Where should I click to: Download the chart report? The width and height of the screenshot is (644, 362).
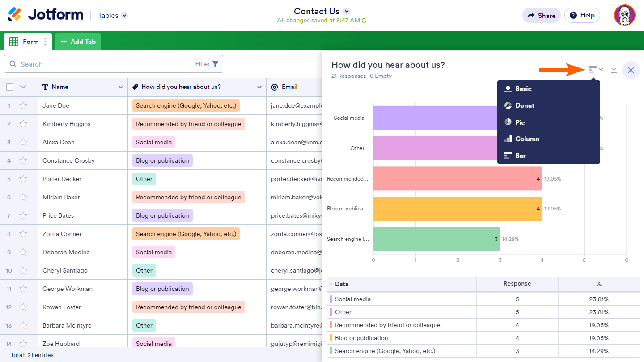[614, 69]
